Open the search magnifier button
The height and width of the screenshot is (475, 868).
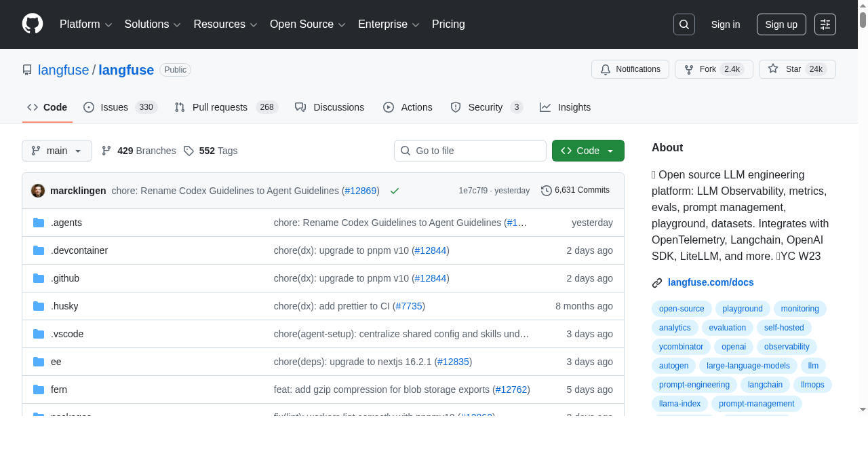[684, 24]
